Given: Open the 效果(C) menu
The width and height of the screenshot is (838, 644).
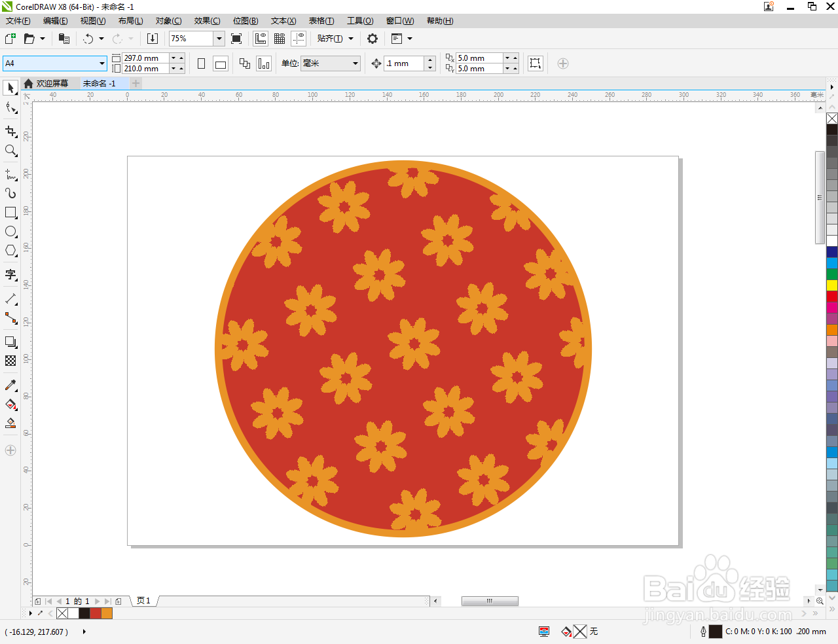Looking at the screenshot, I should click(207, 21).
